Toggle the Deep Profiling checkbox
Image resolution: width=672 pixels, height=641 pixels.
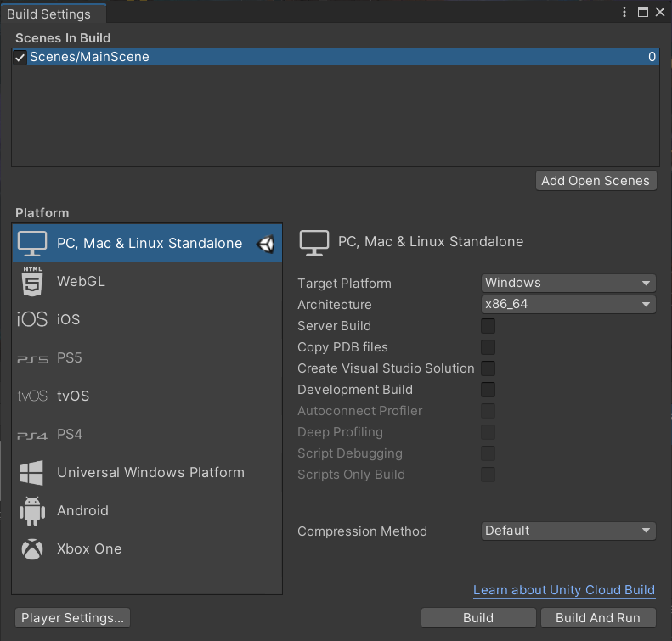(488, 432)
